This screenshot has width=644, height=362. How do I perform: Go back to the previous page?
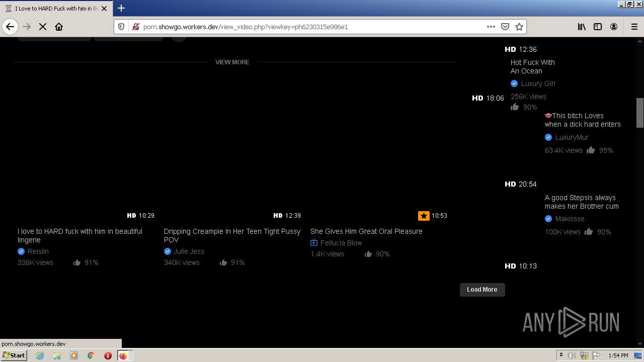[x=10, y=27]
